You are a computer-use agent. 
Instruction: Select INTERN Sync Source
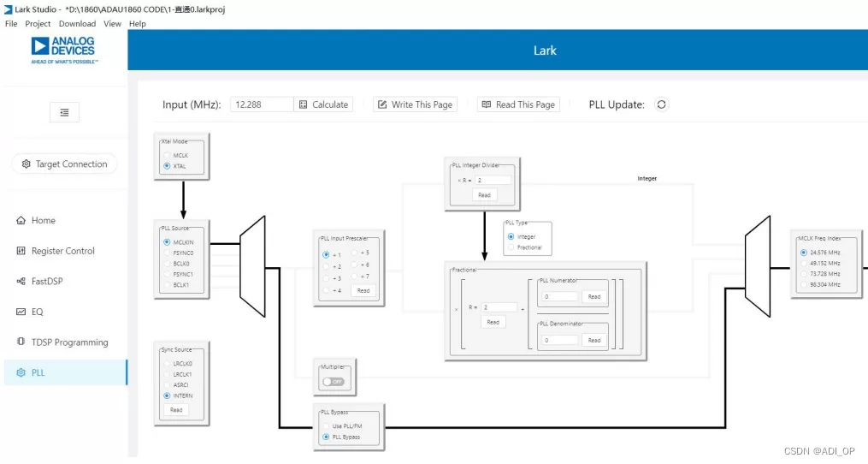(x=167, y=396)
